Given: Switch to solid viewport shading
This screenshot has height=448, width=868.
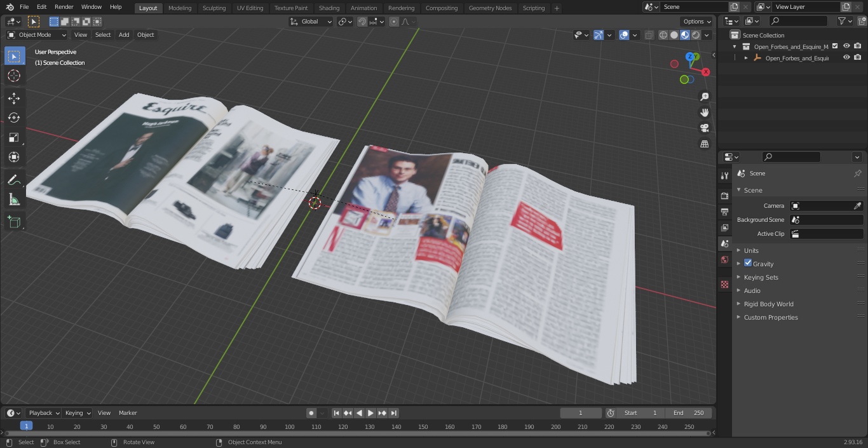Looking at the screenshot, I should [x=674, y=35].
